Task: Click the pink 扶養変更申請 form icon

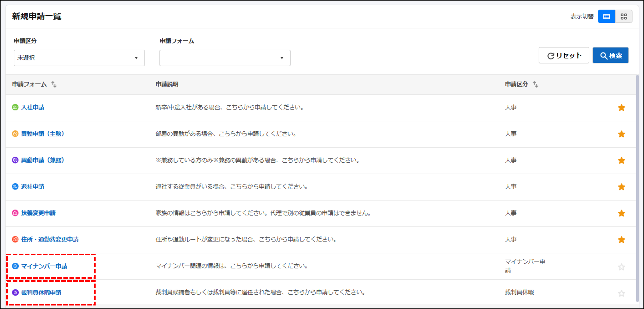Action: 15,213
